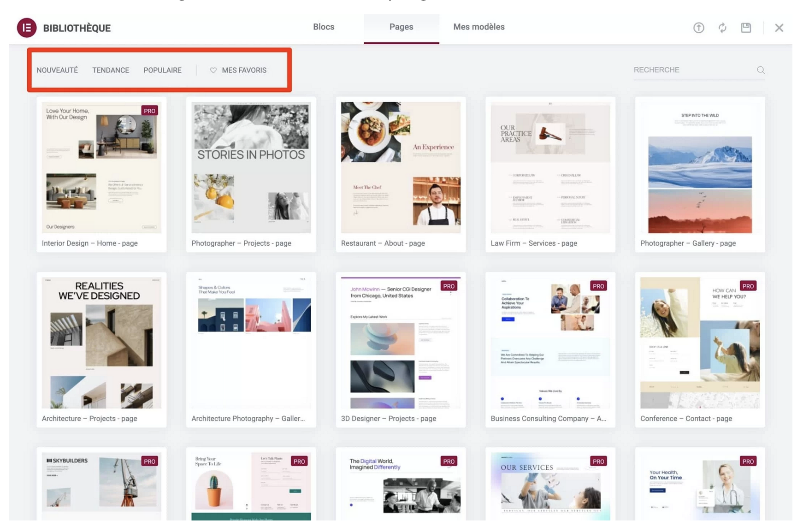This screenshot has height=532, width=803.
Task: Click the heart icon beside Mes Favoris
Action: tap(213, 70)
